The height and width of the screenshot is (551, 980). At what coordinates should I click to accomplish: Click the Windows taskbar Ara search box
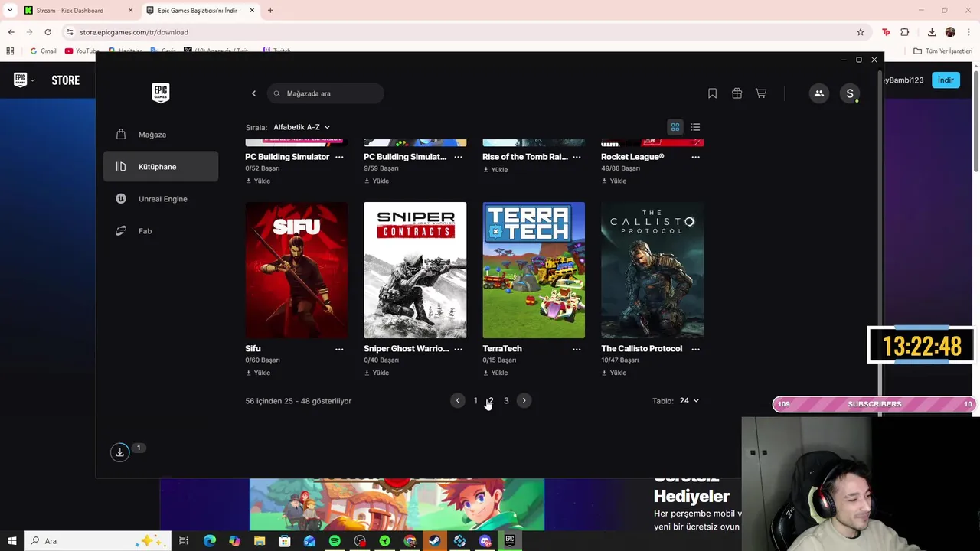click(97, 541)
